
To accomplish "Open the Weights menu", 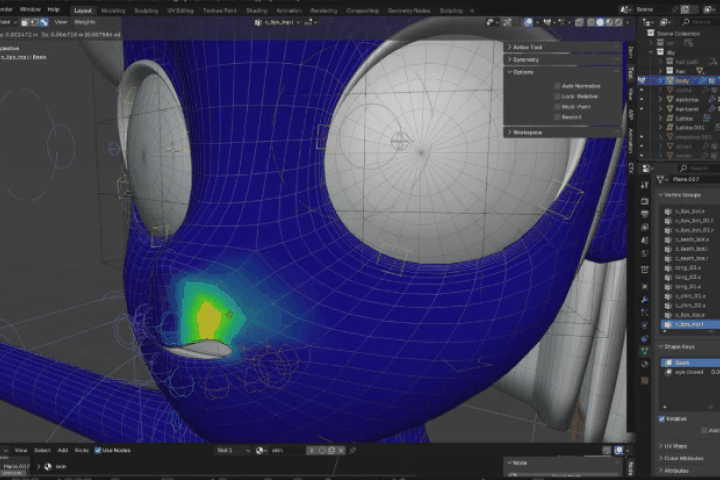I will coord(85,20).
